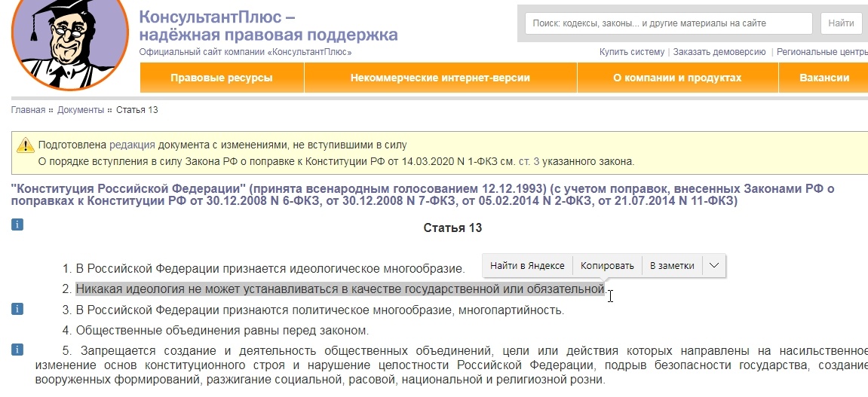Go to Документы breadcrumb link
The width and height of the screenshot is (868, 397).
80,110
